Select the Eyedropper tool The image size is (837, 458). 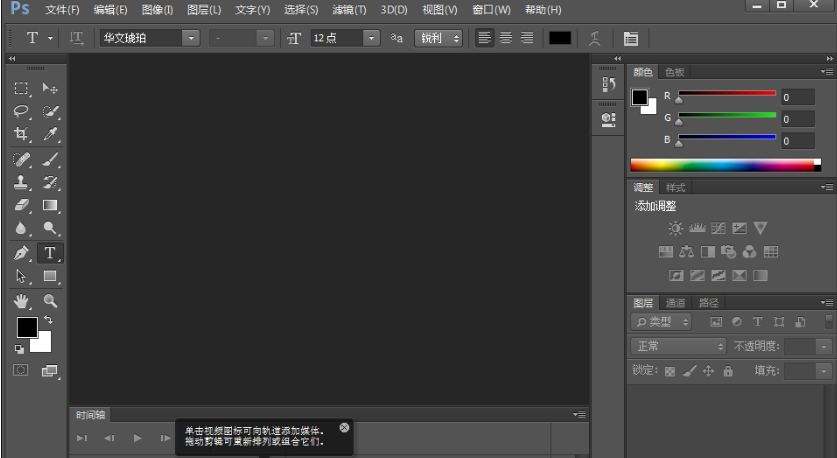[x=50, y=133]
